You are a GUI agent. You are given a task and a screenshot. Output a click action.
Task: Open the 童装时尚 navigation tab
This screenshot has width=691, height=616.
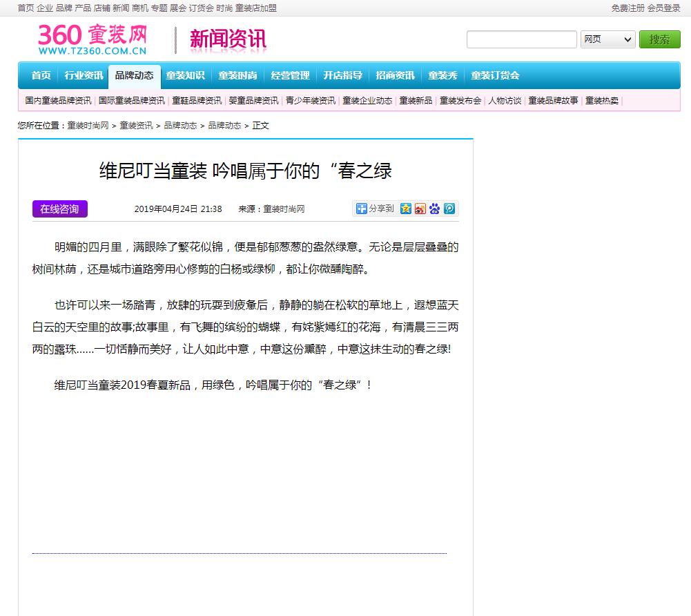point(238,75)
